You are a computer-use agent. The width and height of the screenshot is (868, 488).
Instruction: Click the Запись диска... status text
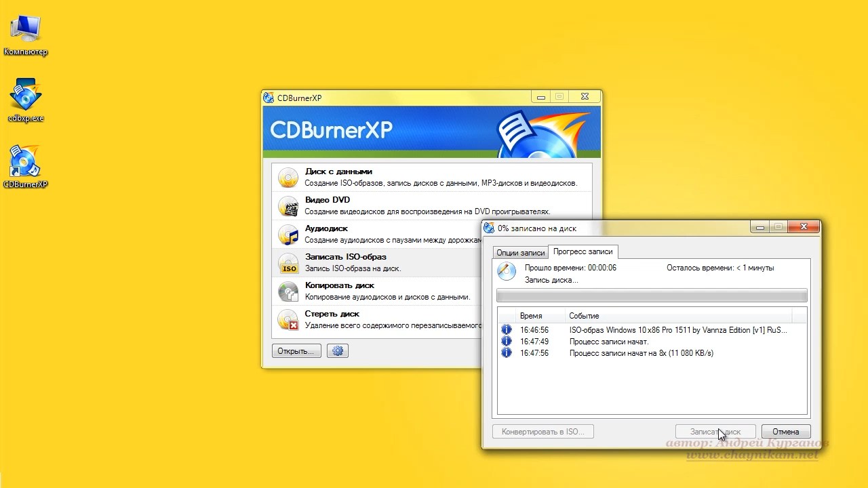pyautogui.click(x=551, y=280)
